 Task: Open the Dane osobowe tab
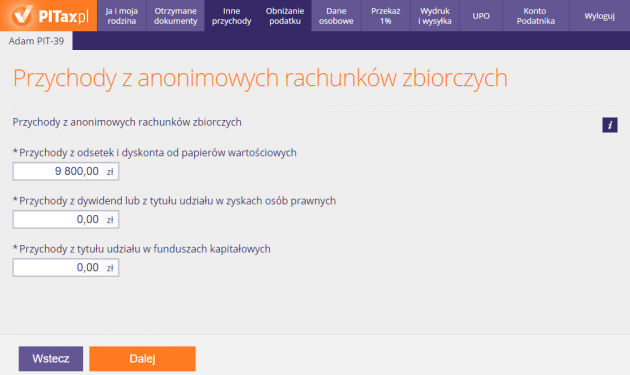pos(336,16)
